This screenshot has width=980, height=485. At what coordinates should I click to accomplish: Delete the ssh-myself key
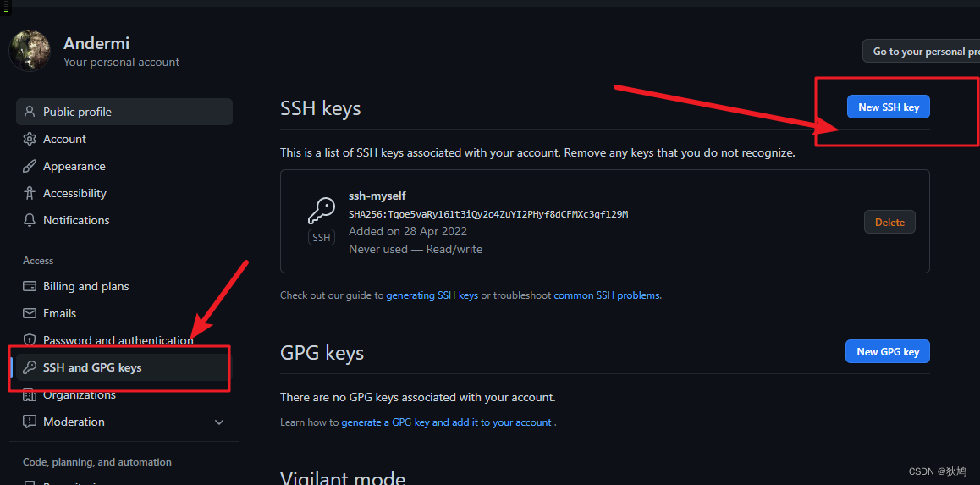[x=889, y=222]
